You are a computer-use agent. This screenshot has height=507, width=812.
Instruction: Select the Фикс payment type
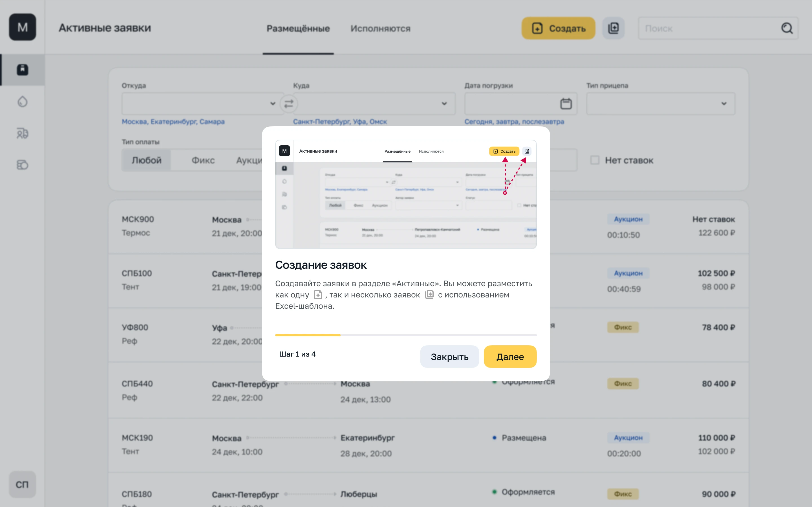[203, 160]
